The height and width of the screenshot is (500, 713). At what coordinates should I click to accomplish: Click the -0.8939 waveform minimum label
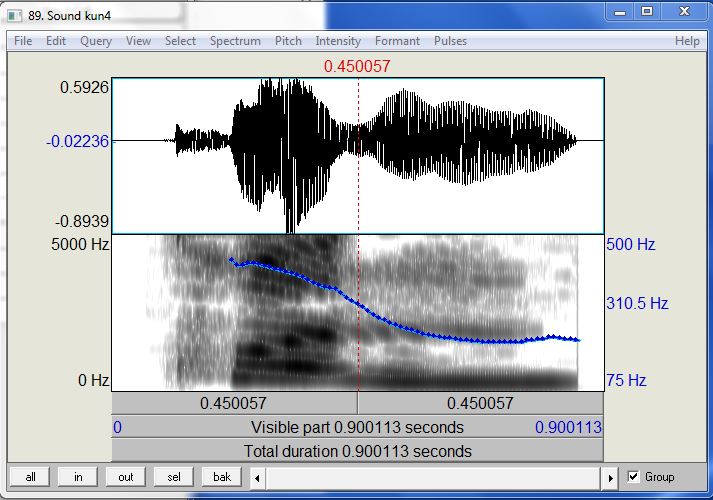pos(82,221)
